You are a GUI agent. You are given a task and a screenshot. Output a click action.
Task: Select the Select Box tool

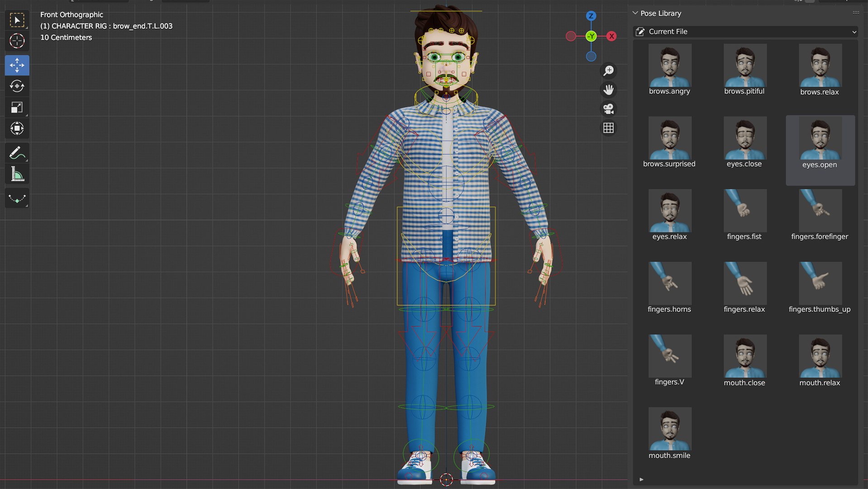(x=17, y=20)
